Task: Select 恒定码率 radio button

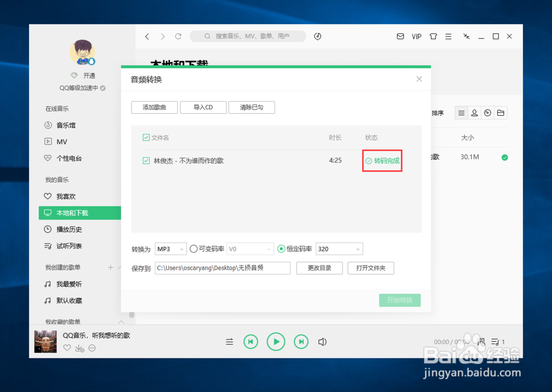Action: [x=281, y=249]
